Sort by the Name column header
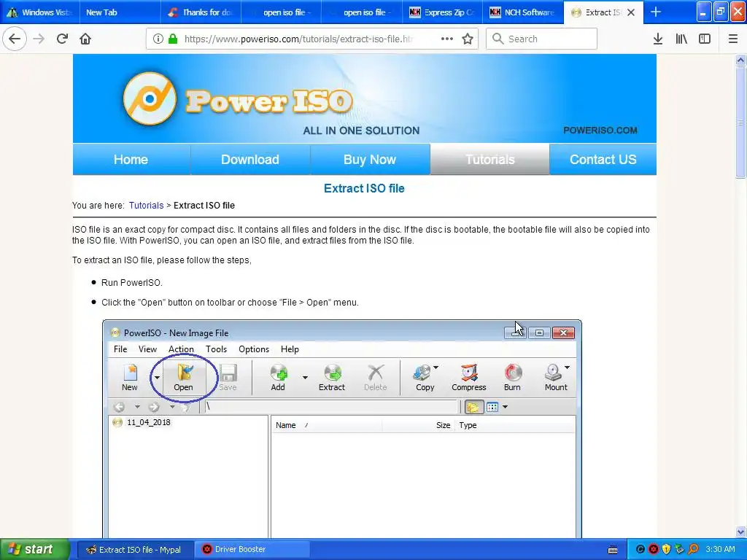Image resolution: width=747 pixels, height=560 pixels. coord(286,425)
